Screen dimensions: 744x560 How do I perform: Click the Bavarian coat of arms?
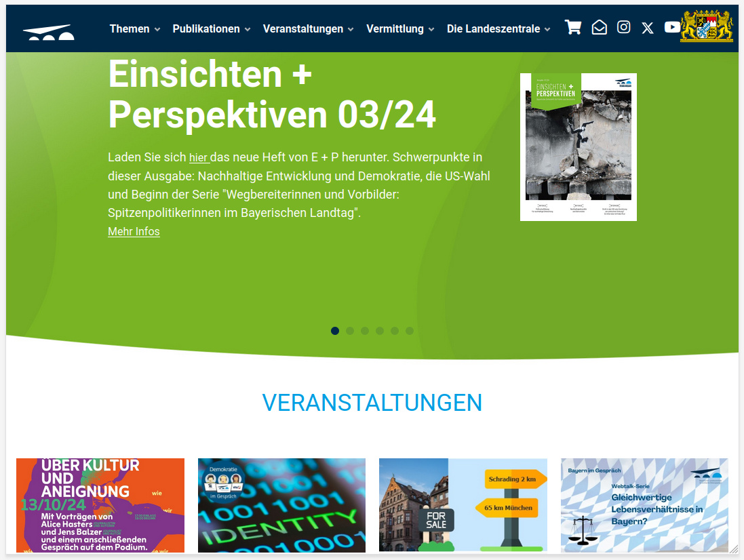point(706,26)
